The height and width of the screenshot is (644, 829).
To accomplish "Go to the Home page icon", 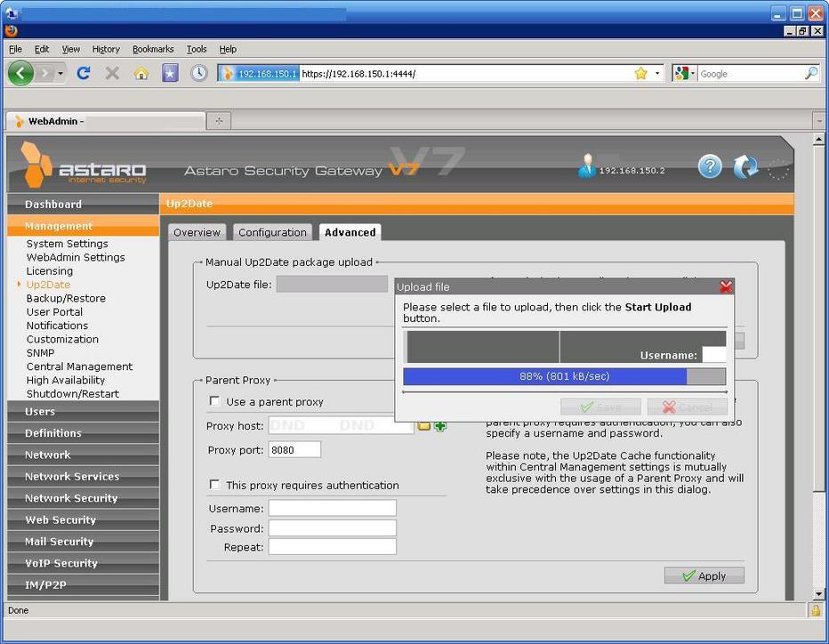I will pos(141,73).
